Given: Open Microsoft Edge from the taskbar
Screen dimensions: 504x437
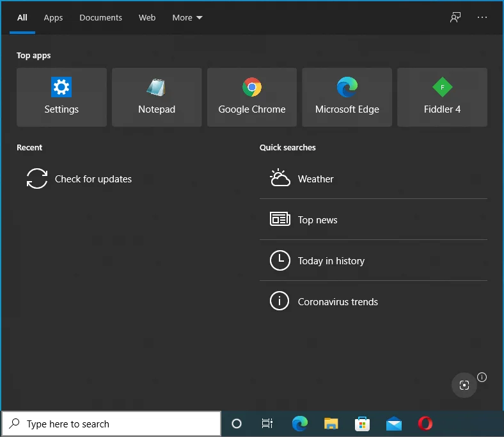Looking at the screenshot, I should click(x=300, y=424).
